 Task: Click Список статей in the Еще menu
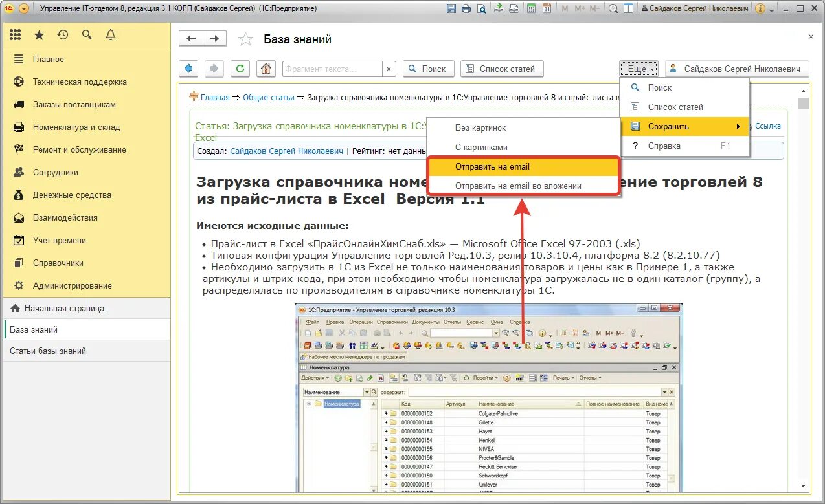[684, 107]
